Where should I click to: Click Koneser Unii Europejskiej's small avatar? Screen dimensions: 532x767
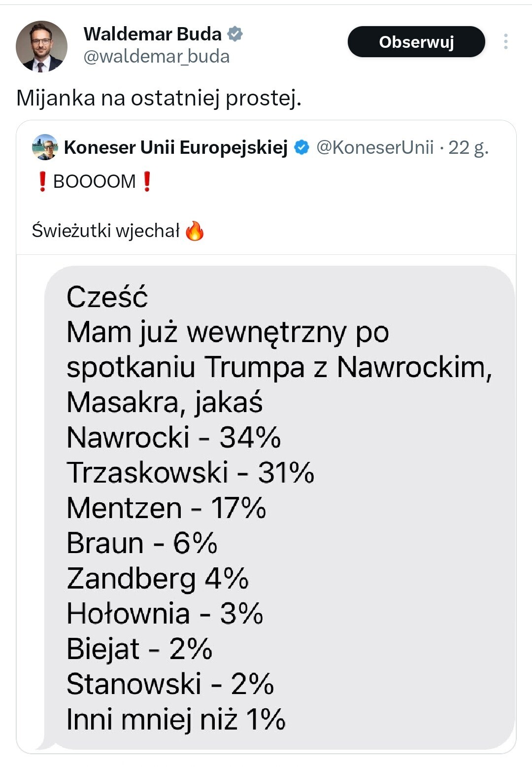pyautogui.click(x=45, y=147)
